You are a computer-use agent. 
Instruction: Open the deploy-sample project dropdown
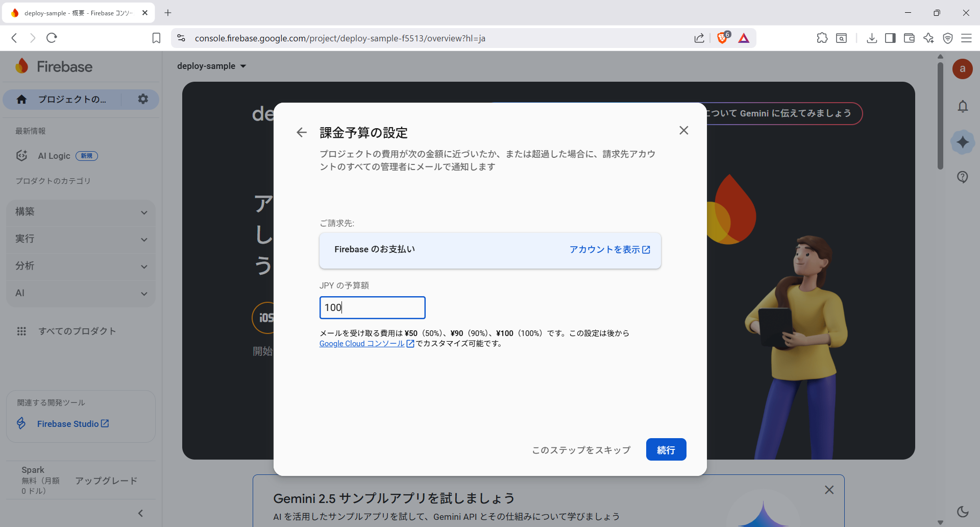(212, 66)
